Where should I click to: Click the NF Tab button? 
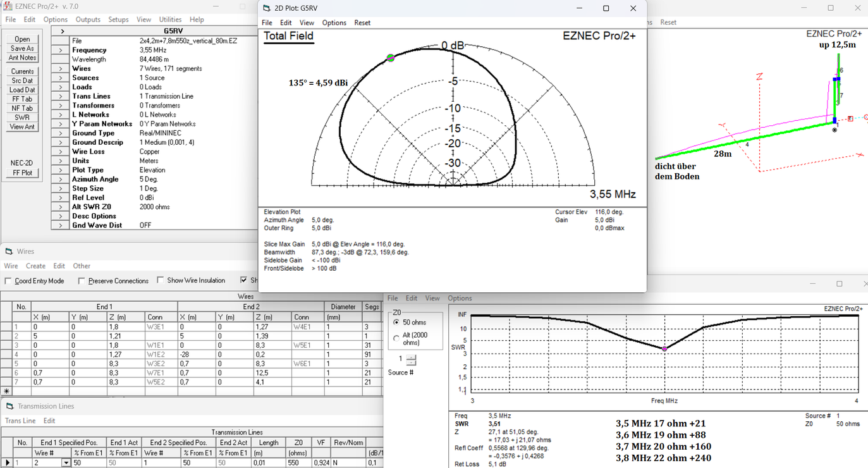click(x=22, y=108)
